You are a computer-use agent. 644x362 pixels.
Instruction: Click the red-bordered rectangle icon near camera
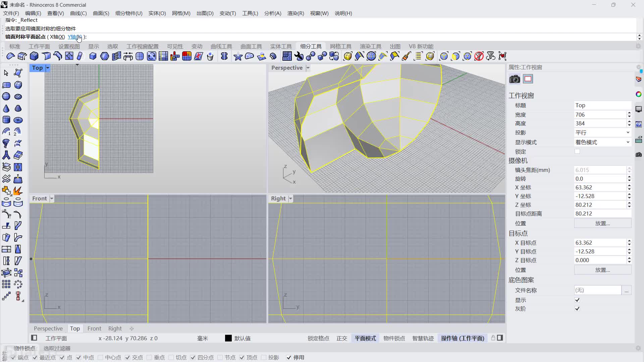click(528, 79)
